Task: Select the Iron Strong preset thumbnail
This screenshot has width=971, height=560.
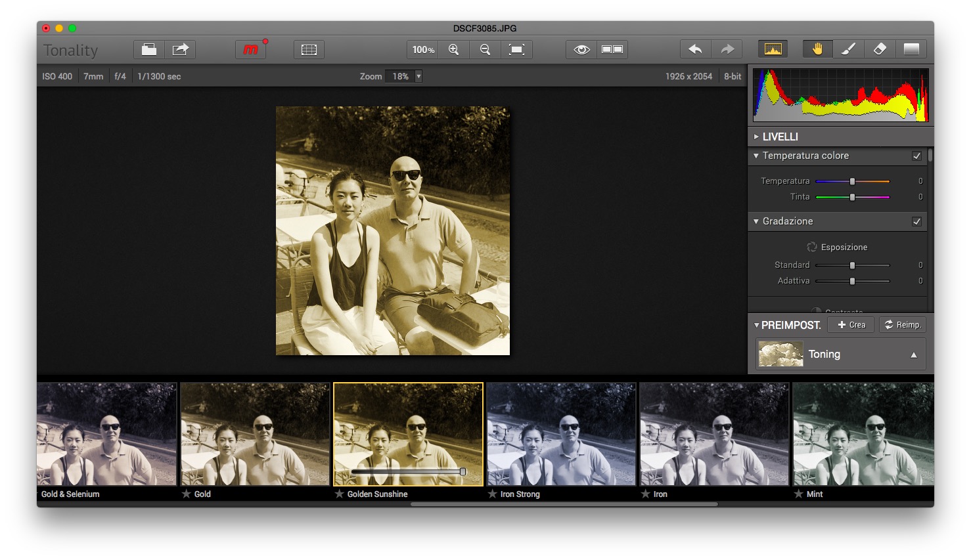Action: click(x=561, y=435)
